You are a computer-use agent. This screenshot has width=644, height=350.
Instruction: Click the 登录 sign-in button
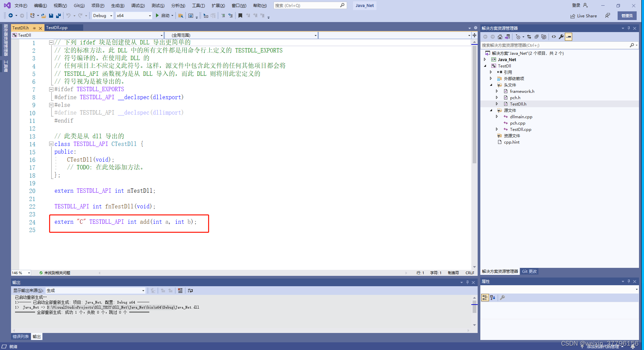580,5
